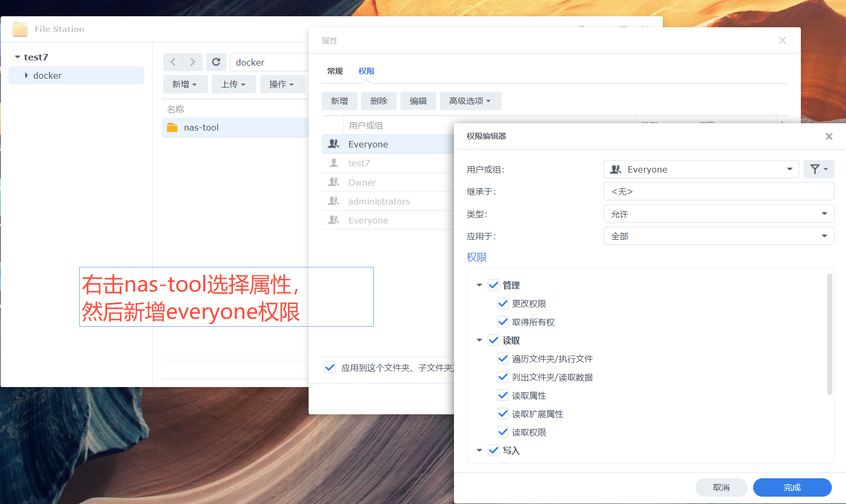846x504 pixels.
Task: Close the 权限编辑器 dialog
Action: (x=829, y=136)
